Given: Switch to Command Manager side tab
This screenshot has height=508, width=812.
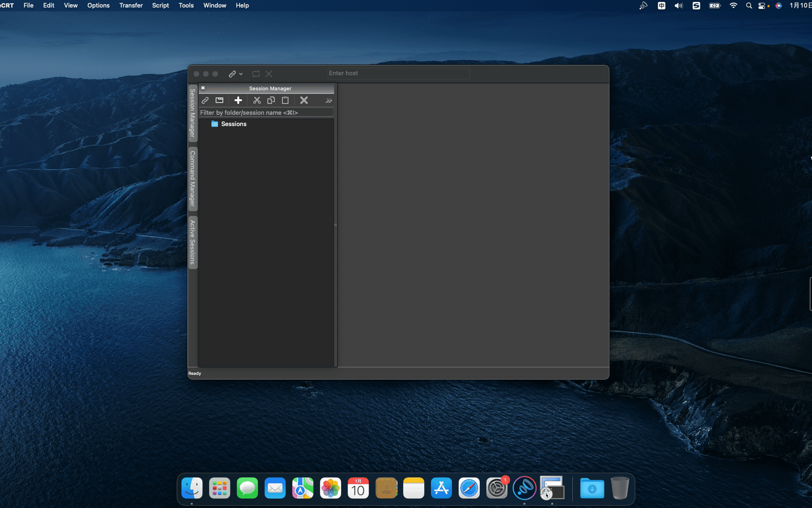Looking at the screenshot, I should 193,178.
